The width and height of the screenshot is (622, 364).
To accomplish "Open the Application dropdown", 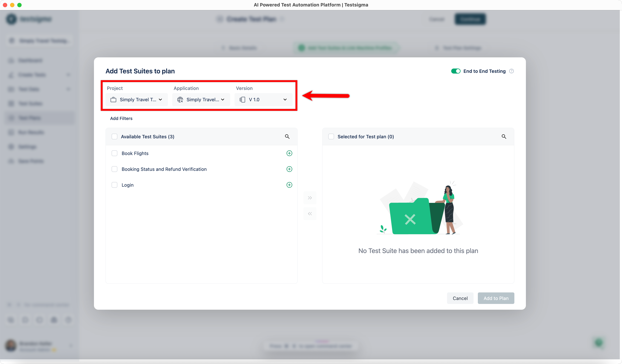I will pyautogui.click(x=201, y=99).
